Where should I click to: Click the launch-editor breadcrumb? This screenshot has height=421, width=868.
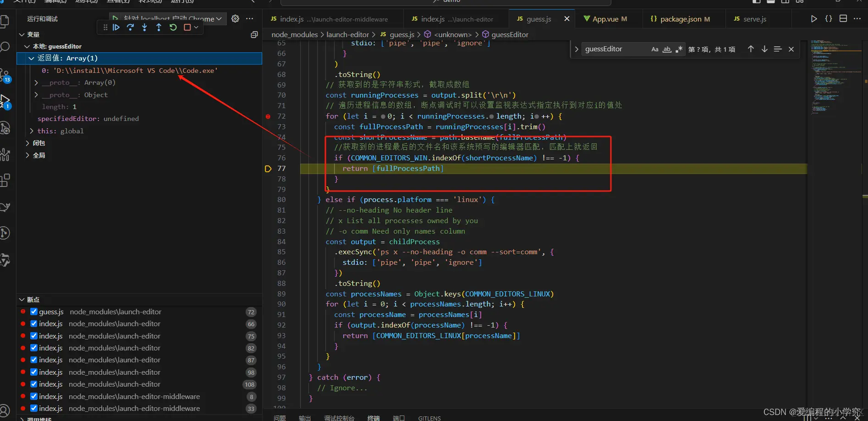point(347,34)
